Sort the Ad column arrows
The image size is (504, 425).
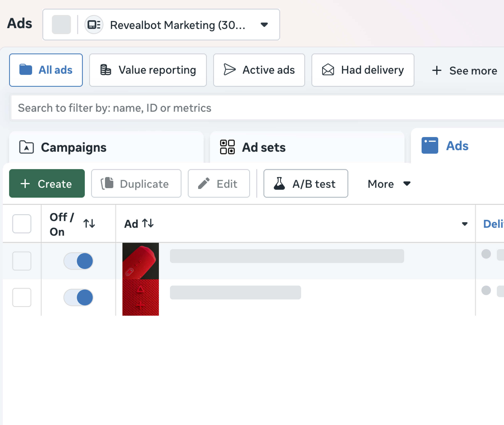pos(148,223)
